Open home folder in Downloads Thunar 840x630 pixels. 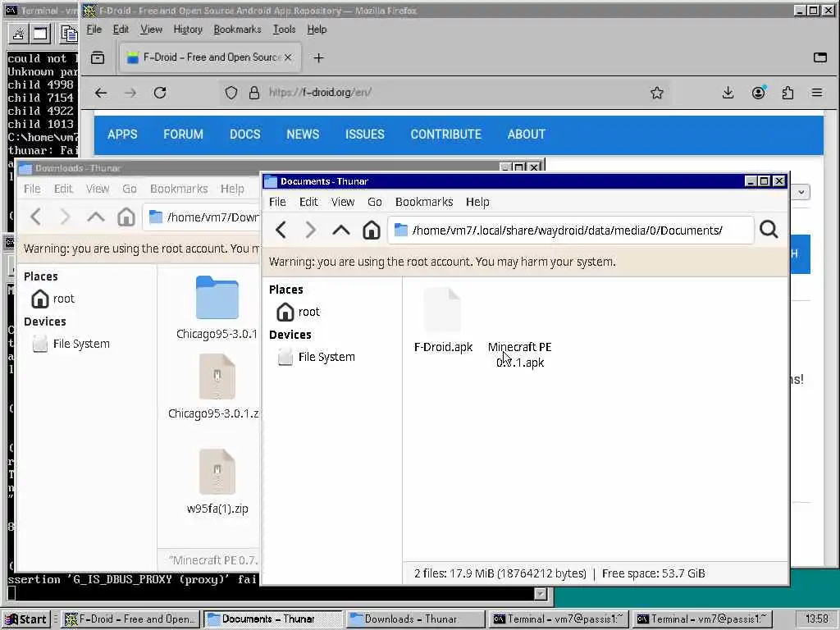pos(126,217)
